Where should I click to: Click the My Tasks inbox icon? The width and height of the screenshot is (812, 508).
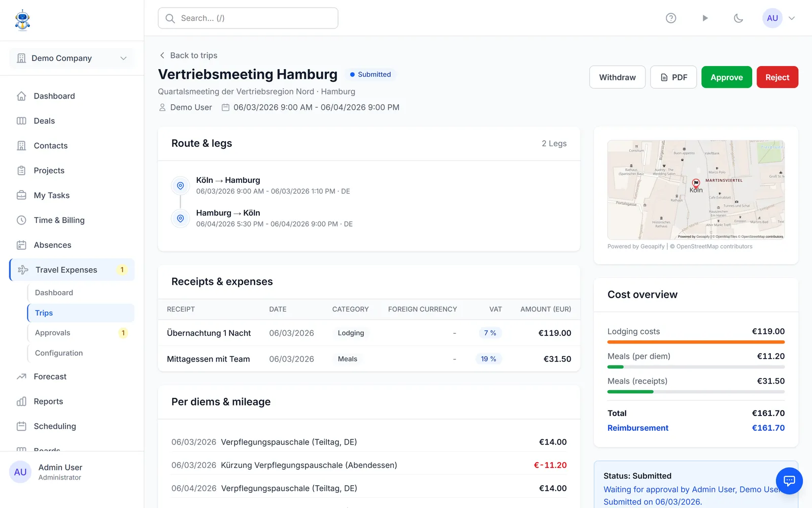[21, 196]
